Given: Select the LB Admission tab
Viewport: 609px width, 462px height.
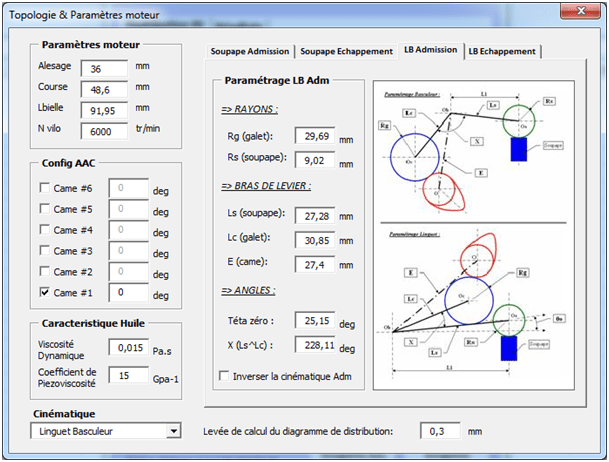Looking at the screenshot, I should (x=430, y=50).
